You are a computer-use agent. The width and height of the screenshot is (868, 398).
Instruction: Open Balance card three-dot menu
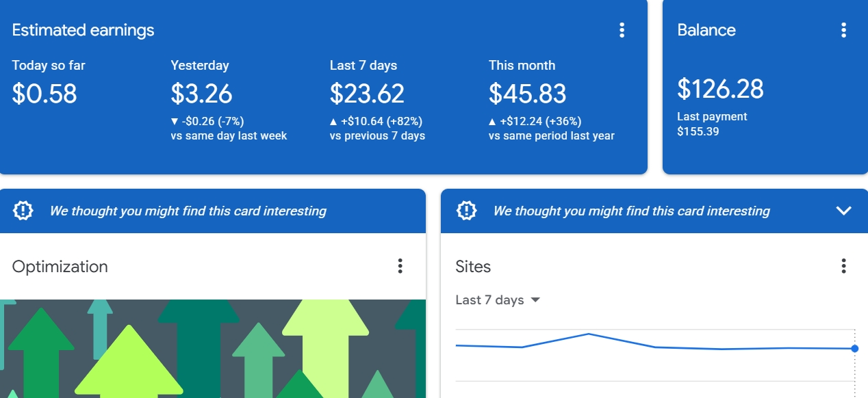coord(843,30)
